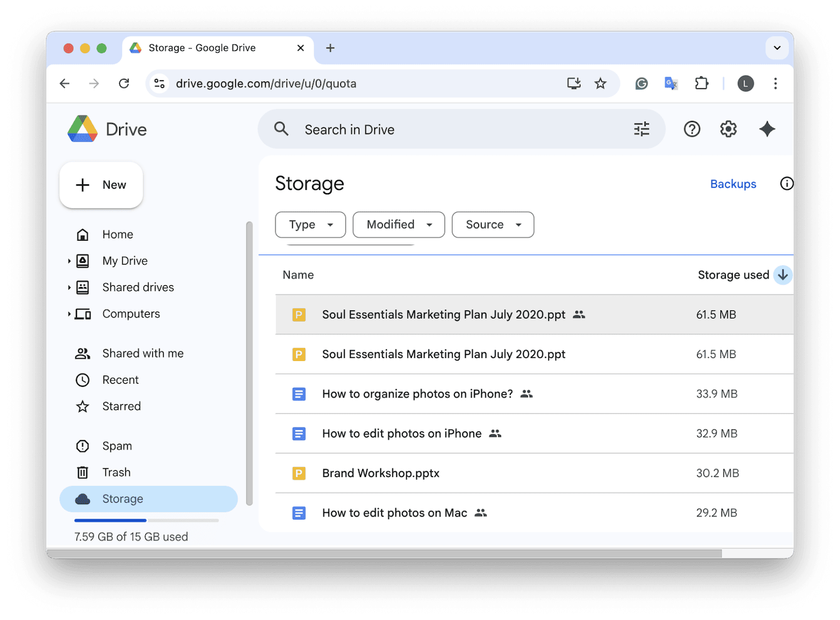Viewport: 840px width, 620px height.
Task: Expand the Shared drives tree arrow
Action: click(x=69, y=288)
